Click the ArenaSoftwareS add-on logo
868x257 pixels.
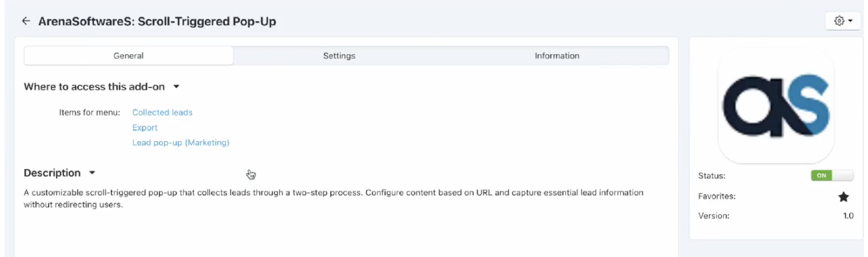click(776, 106)
